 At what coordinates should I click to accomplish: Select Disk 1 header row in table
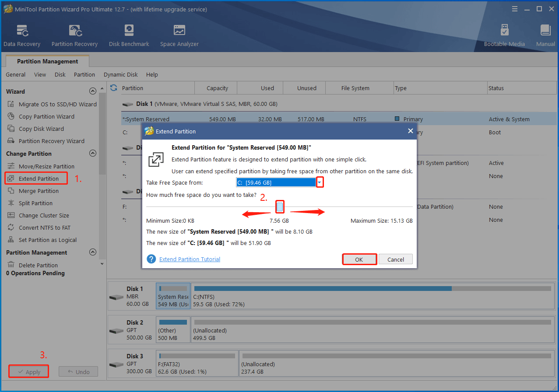coord(339,104)
